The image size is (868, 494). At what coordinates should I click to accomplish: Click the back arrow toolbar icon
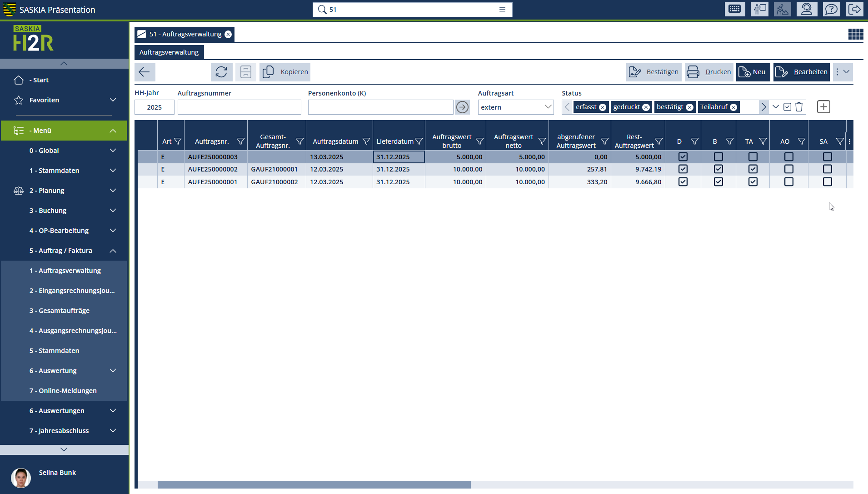coord(145,72)
